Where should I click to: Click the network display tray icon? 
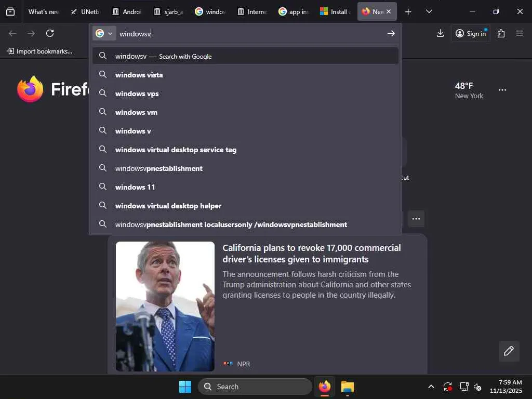464,387
